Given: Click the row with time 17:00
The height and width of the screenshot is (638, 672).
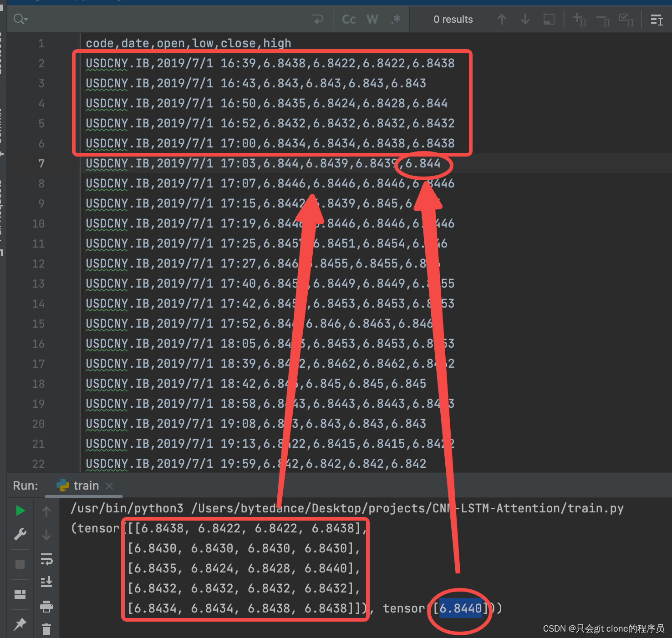Looking at the screenshot, I should 270,143.
